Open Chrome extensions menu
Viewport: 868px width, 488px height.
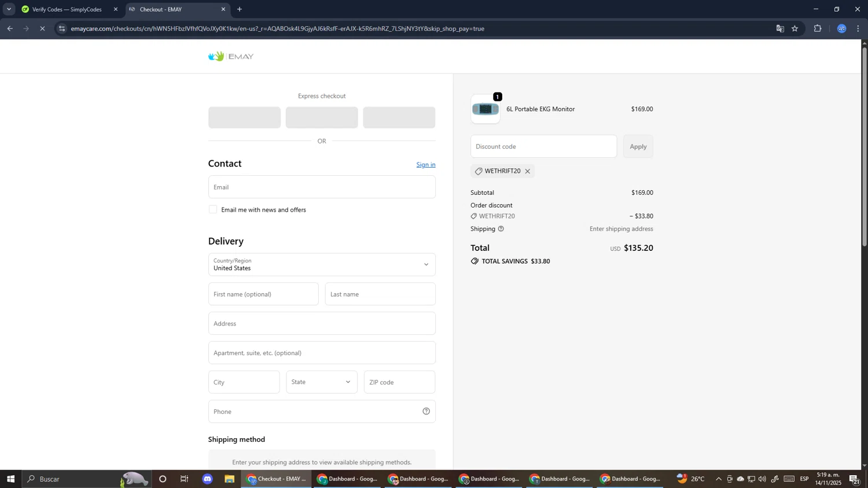click(x=818, y=28)
